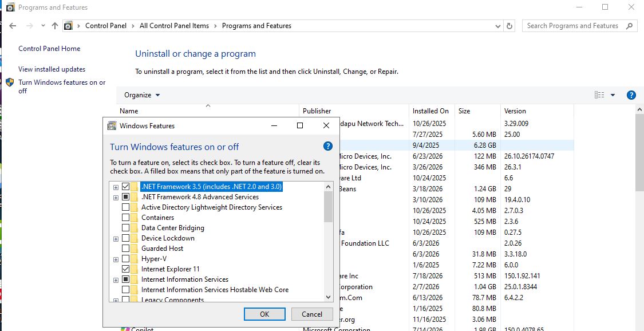Click Programs and Features breadcrumb
The image size is (644, 331).
click(256, 26)
